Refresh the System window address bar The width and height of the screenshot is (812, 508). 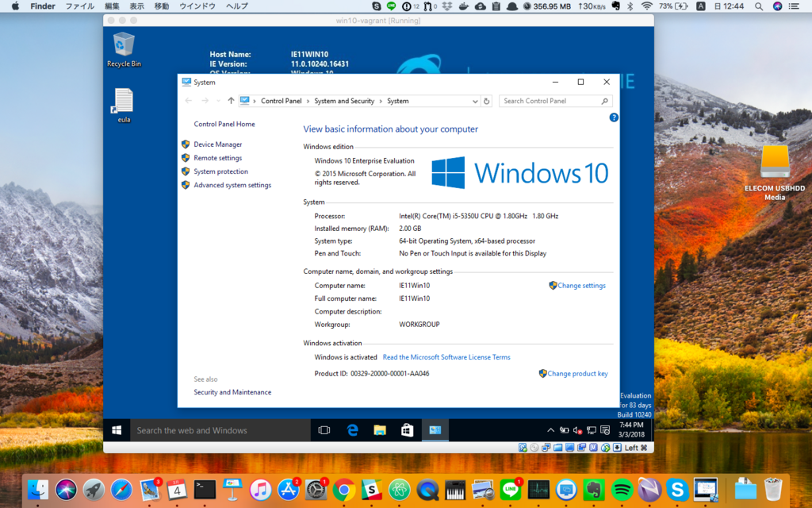(486, 101)
